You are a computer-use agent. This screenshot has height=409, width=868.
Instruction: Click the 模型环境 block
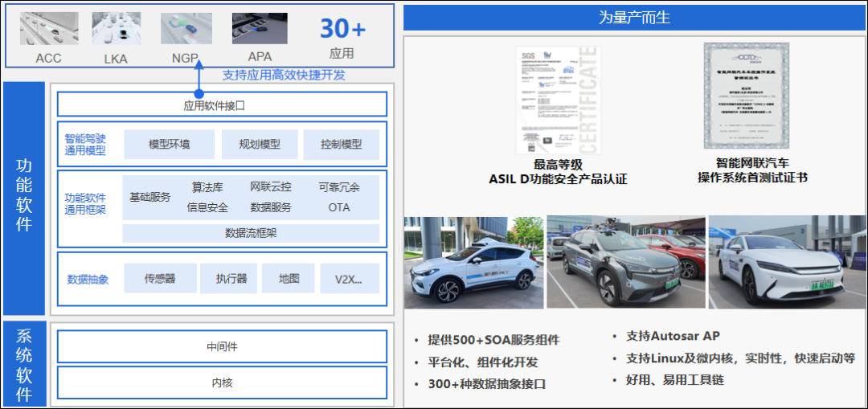click(x=170, y=145)
